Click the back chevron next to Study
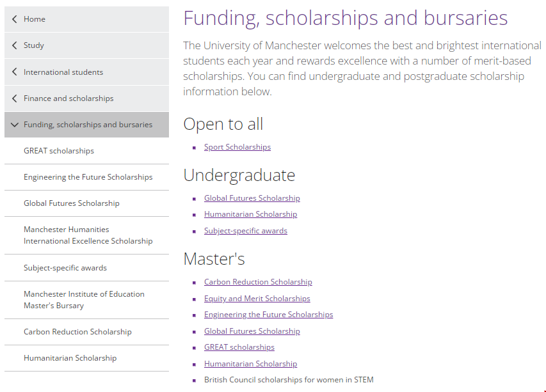Viewport: 546px width, 392px height. tap(15, 45)
